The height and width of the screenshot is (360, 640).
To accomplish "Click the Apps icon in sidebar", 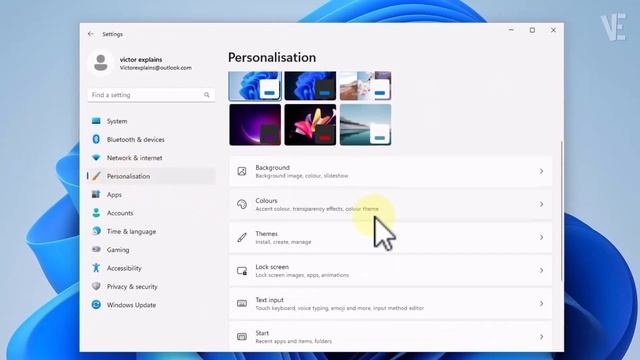I will click(96, 194).
